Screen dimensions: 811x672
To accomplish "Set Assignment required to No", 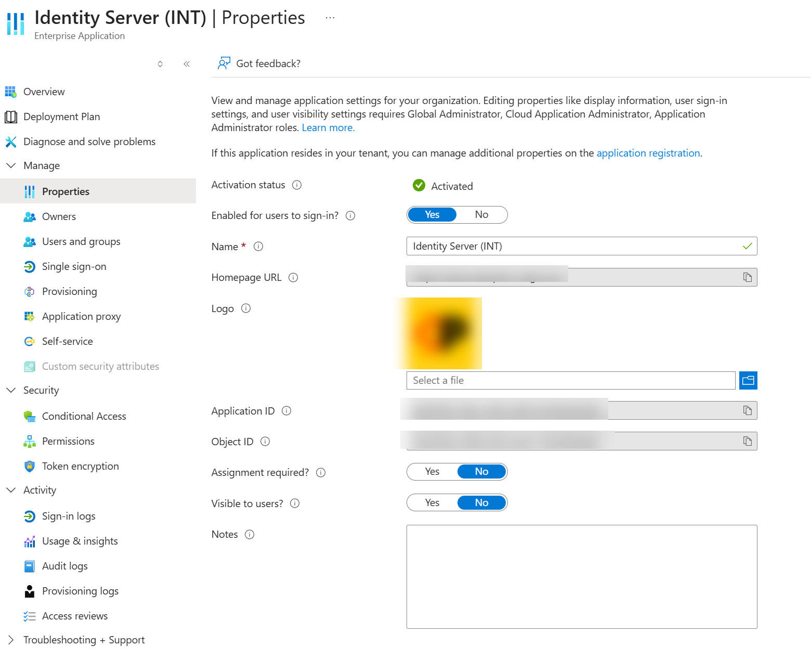I will pyautogui.click(x=481, y=472).
